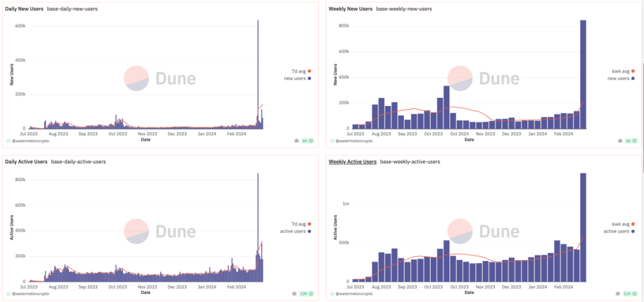Click Aug 2023 axis label in Daily New Users
The height and width of the screenshot is (302, 644).
click(x=58, y=134)
